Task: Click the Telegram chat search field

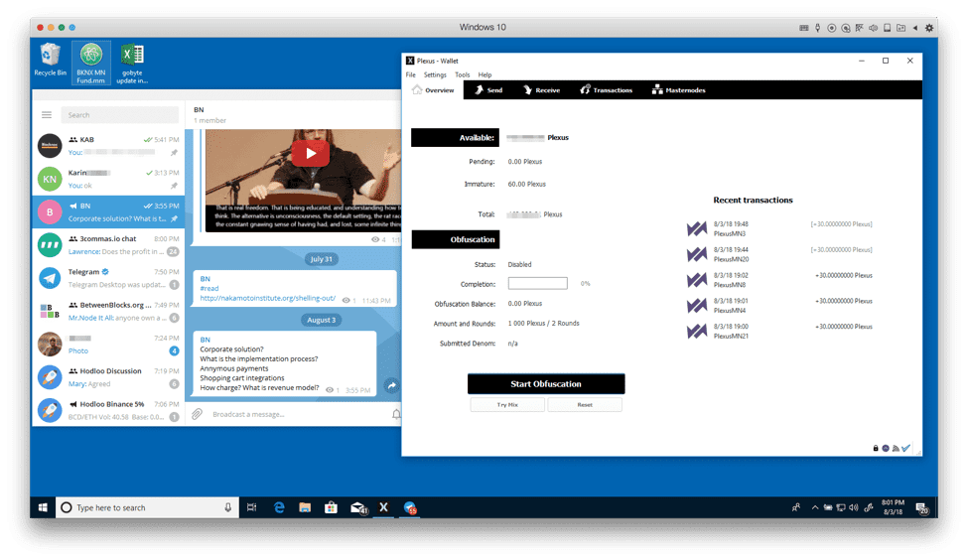Action: [119, 115]
